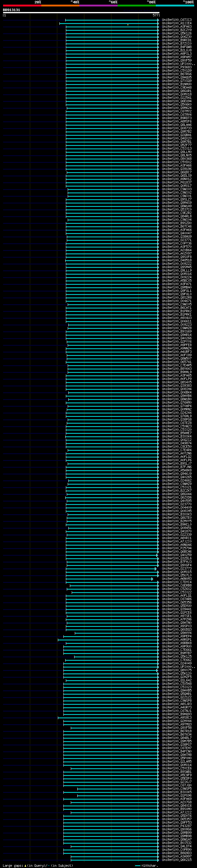Select hit label UniRef100_B7ZXI0
Viewport: 197px width, 868px height.
tap(176, 43)
